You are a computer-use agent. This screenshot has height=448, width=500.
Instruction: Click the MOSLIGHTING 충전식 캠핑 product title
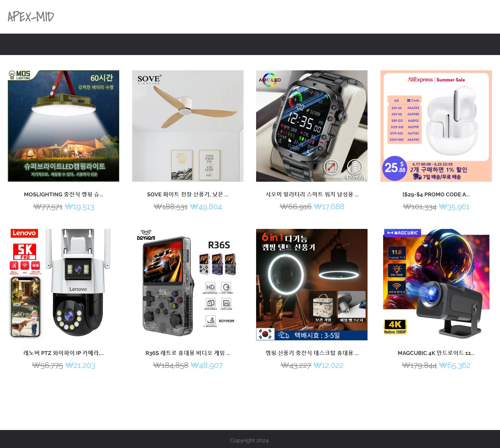pyautogui.click(x=64, y=194)
